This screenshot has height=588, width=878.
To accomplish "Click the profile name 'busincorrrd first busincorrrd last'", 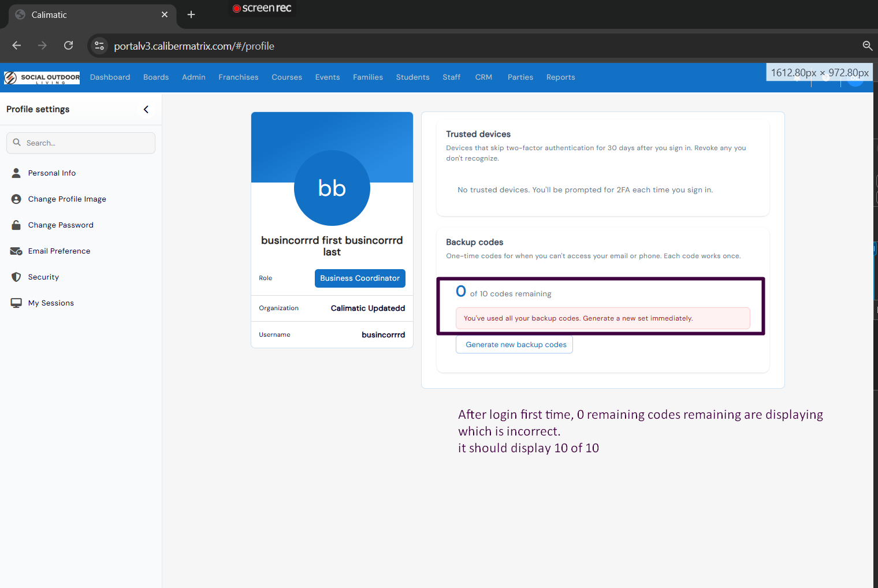I will pyautogui.click(x=332, y=246).
